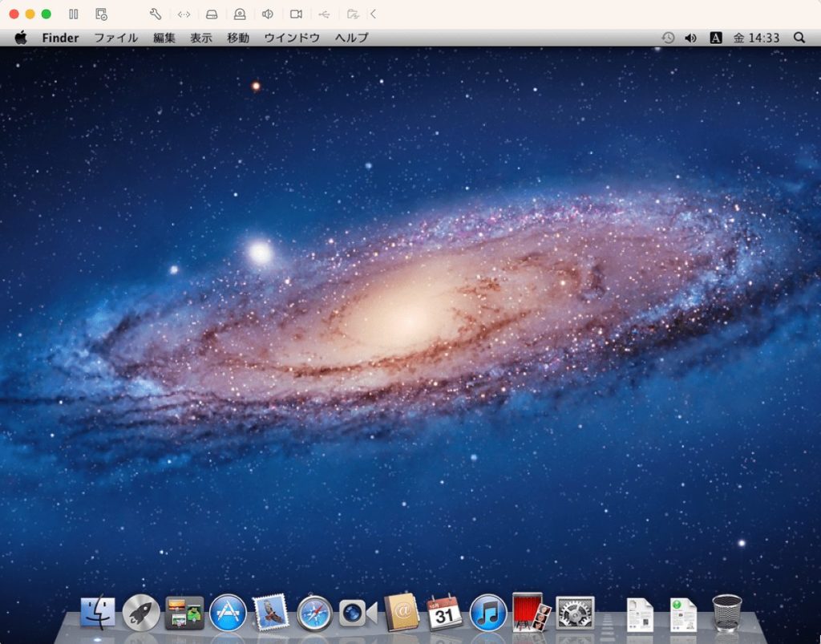Open Mail from the Dock
This screenshot has width=821, height=644.
pos(271,612)
